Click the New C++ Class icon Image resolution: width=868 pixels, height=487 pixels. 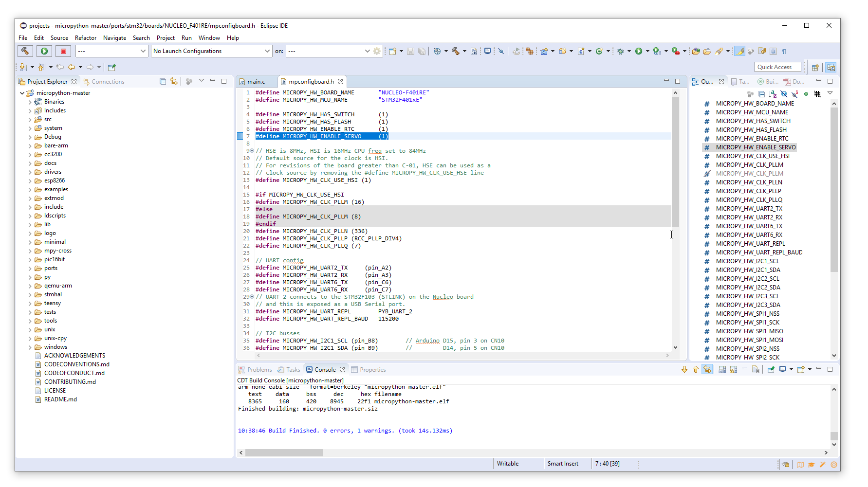tap(599, 51)
